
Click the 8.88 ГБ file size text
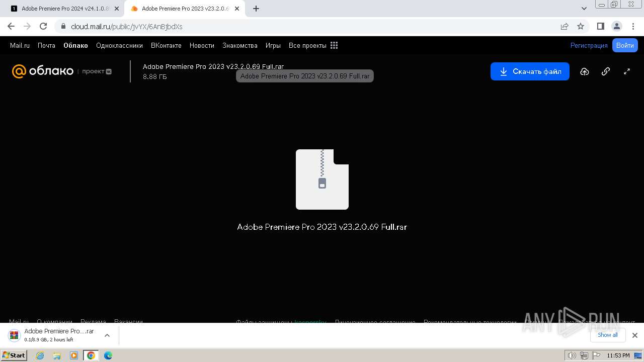155,77
